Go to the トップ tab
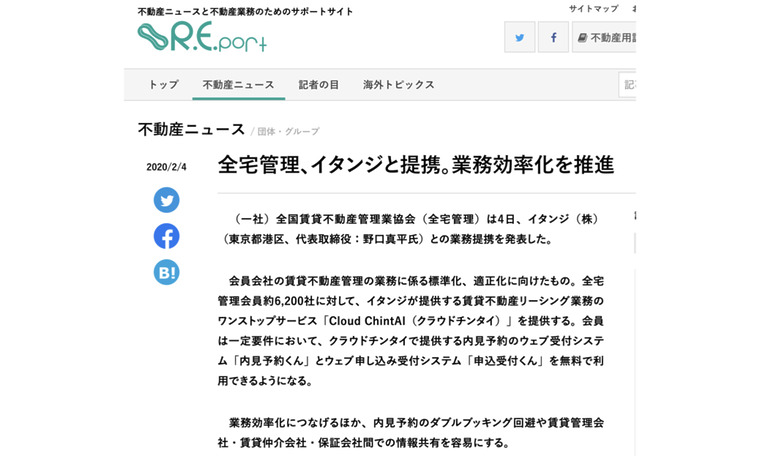 pyautogui.click(x=163, y=85)
